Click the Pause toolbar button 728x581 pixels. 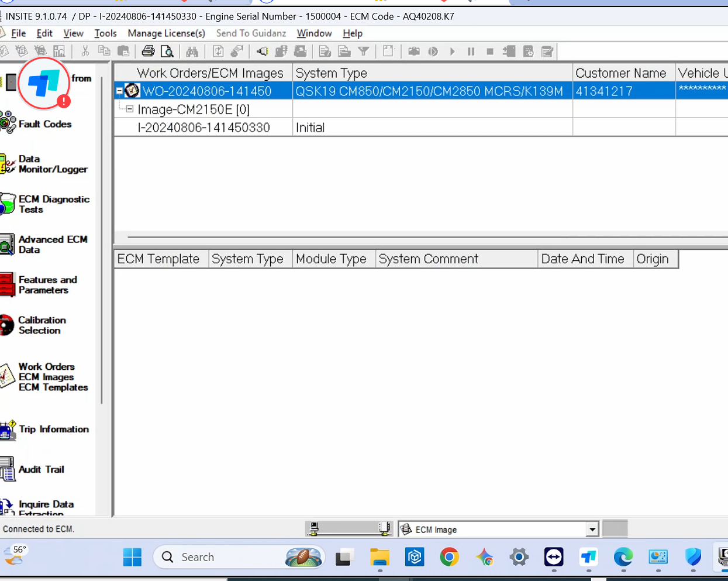click(471, 51)
